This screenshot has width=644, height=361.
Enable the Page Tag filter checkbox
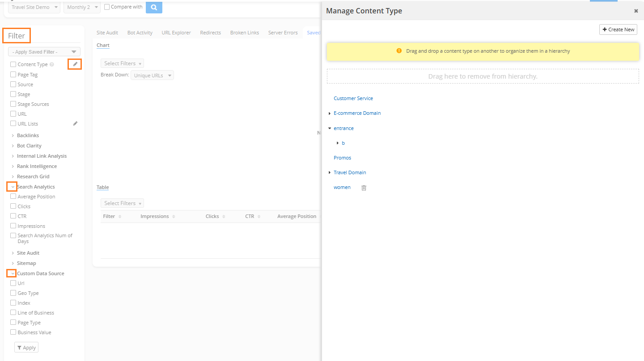point(13,75)
